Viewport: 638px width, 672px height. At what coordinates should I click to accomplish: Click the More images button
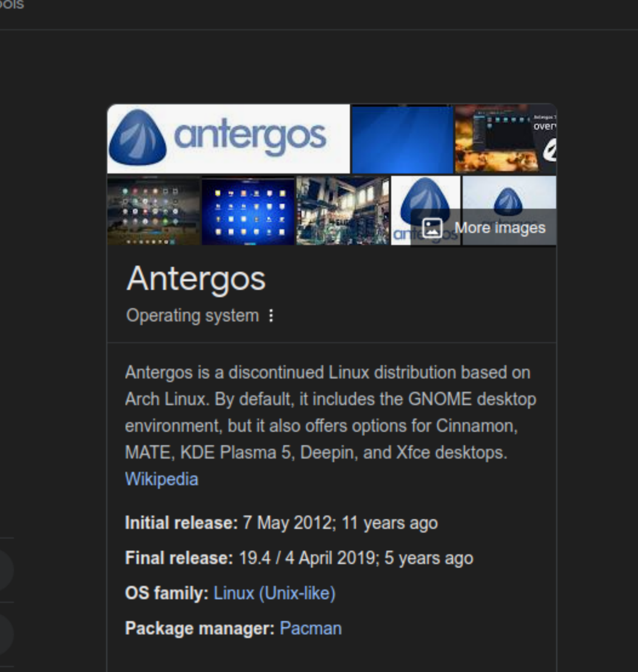[483, 227]
